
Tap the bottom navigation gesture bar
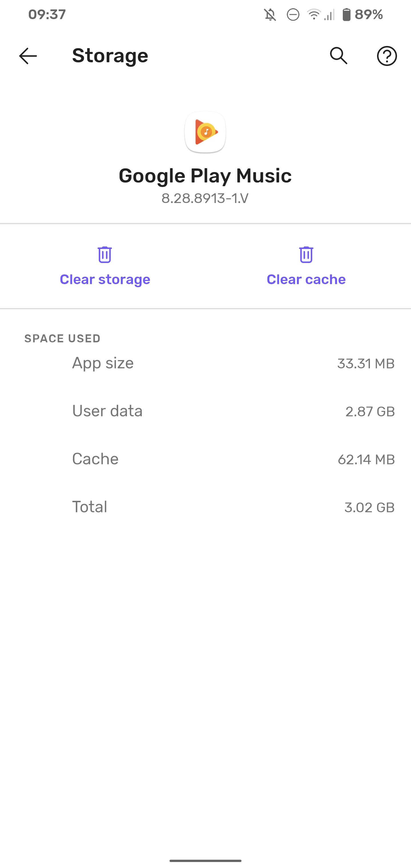[205, 861]
